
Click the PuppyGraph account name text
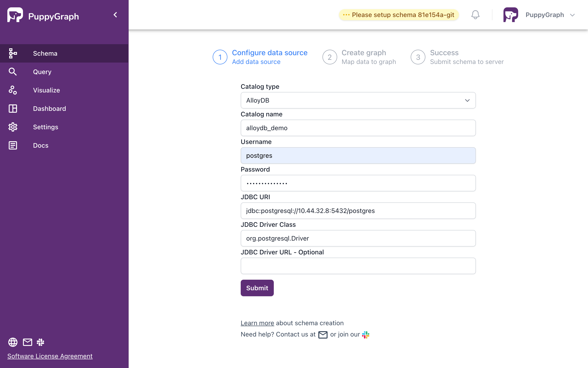pyautogui.click(x=545, y=15)
